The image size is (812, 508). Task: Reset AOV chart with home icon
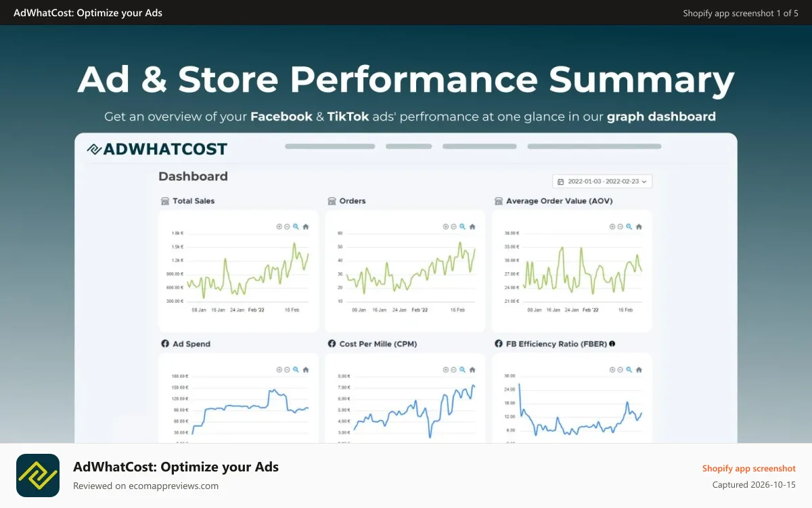pyautogui.click(x=639, y=227)
